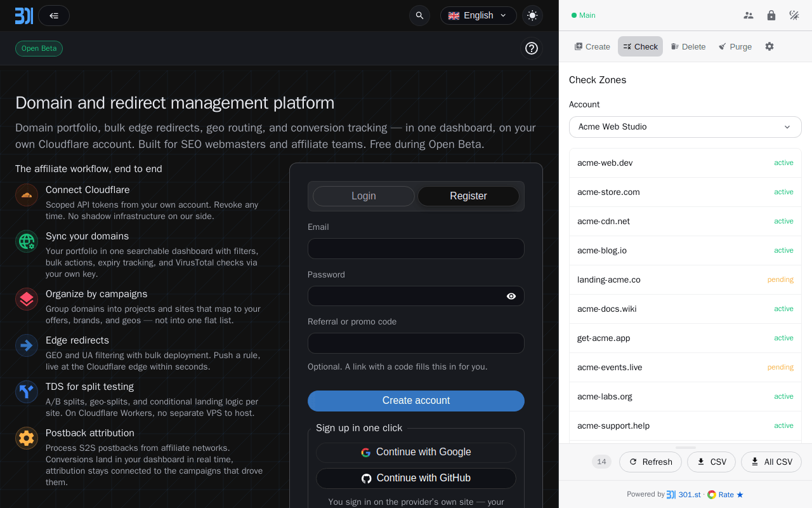The width and height of the screenshot is (812, 508).
Task: Open the English language dropdown
Action: [x=478, y=15]
